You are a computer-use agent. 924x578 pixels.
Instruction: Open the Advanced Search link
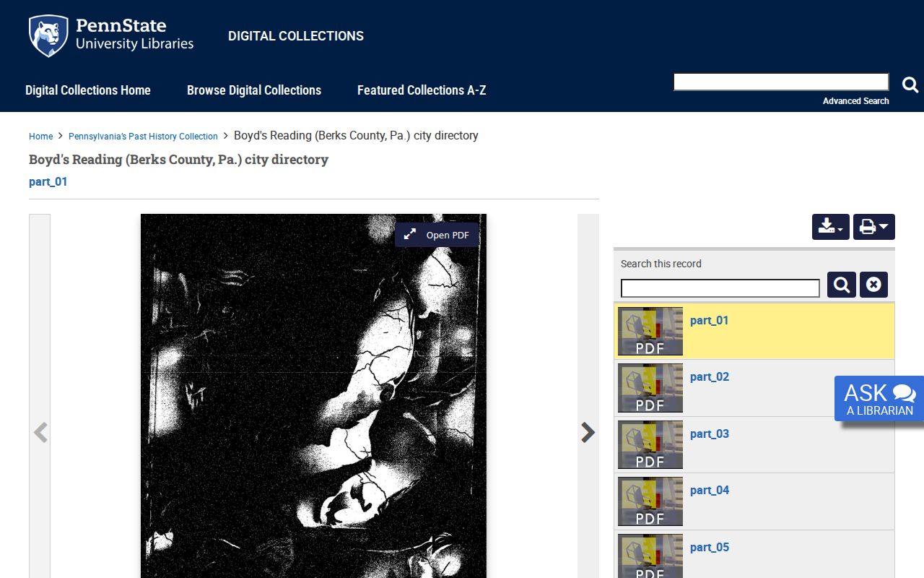(856, 101)
